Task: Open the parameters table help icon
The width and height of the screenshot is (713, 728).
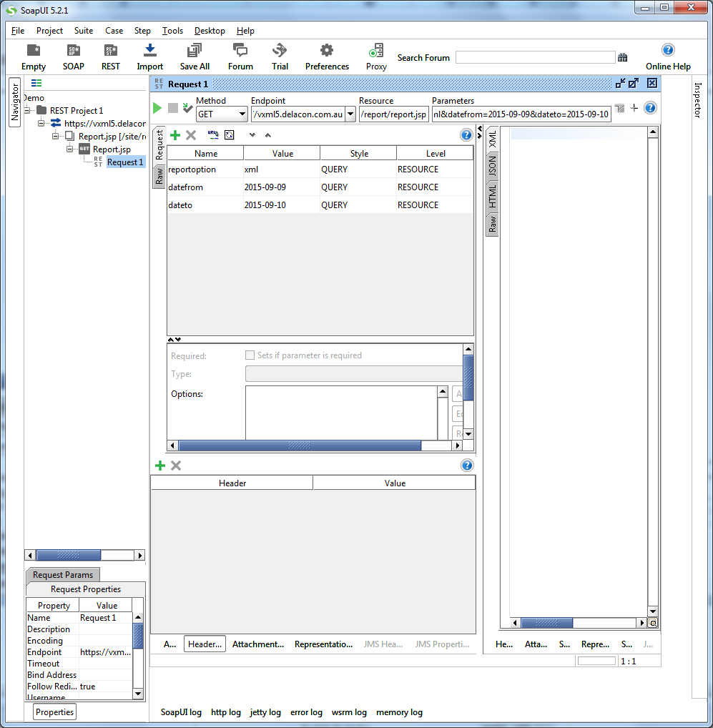Action: pos(466,135)
